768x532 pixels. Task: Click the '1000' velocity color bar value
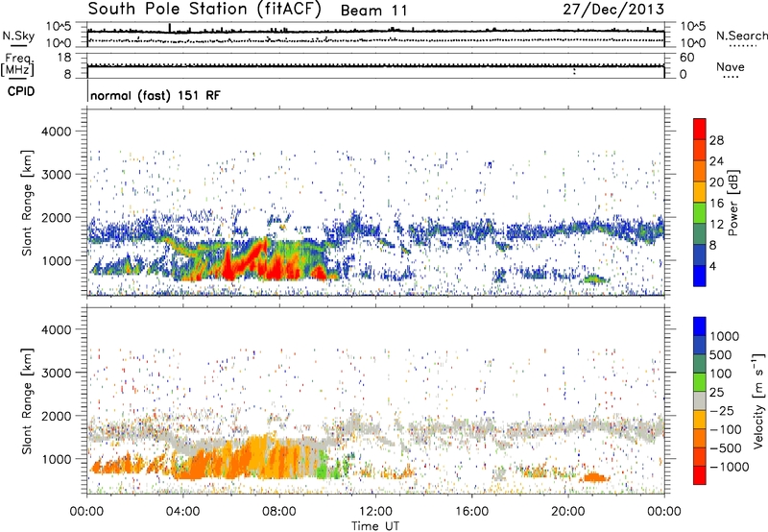coord(725,336)
